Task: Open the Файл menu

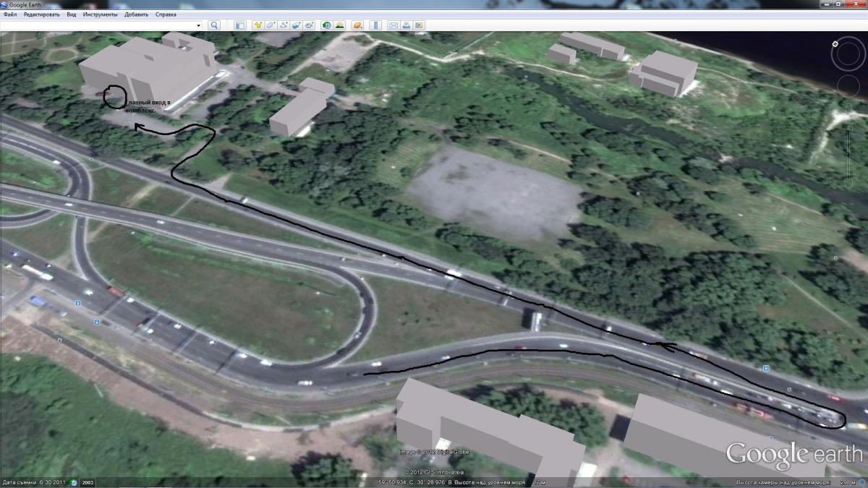Action: 9,14
